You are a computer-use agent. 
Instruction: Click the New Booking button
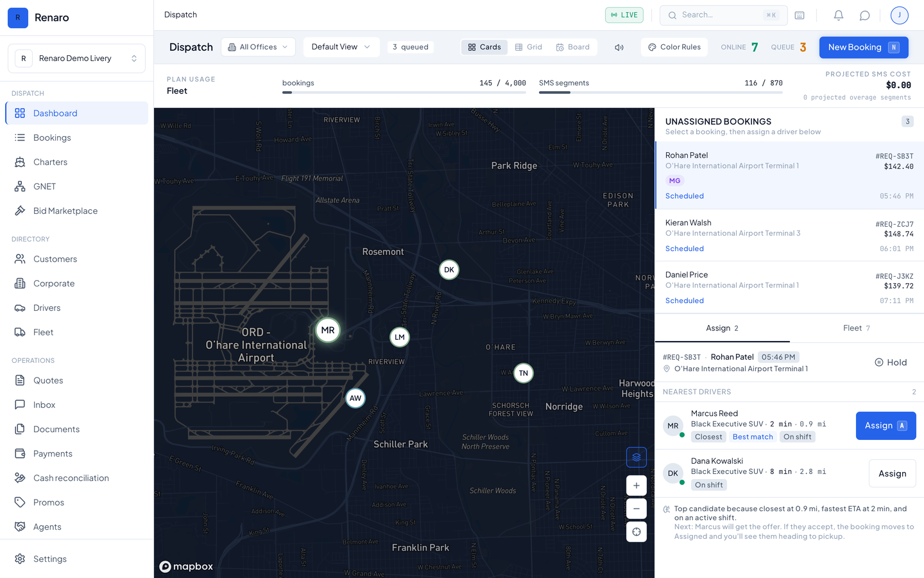tap(864, 48)
